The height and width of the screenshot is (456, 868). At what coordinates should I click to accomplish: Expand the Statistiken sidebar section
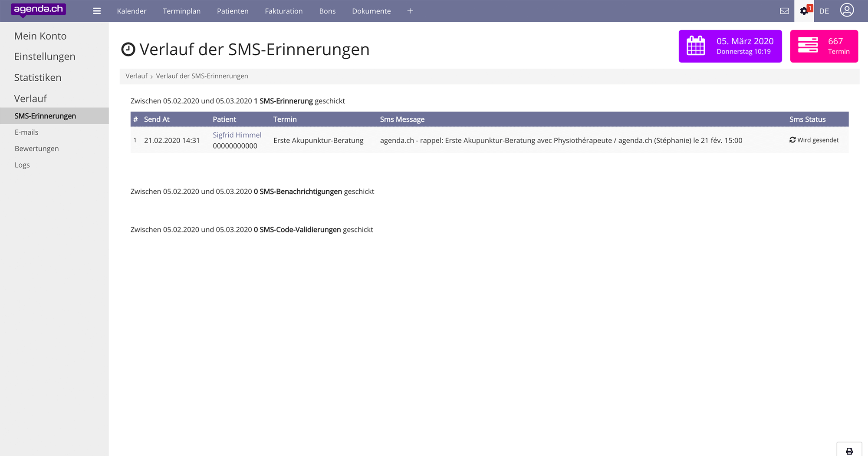38,77
